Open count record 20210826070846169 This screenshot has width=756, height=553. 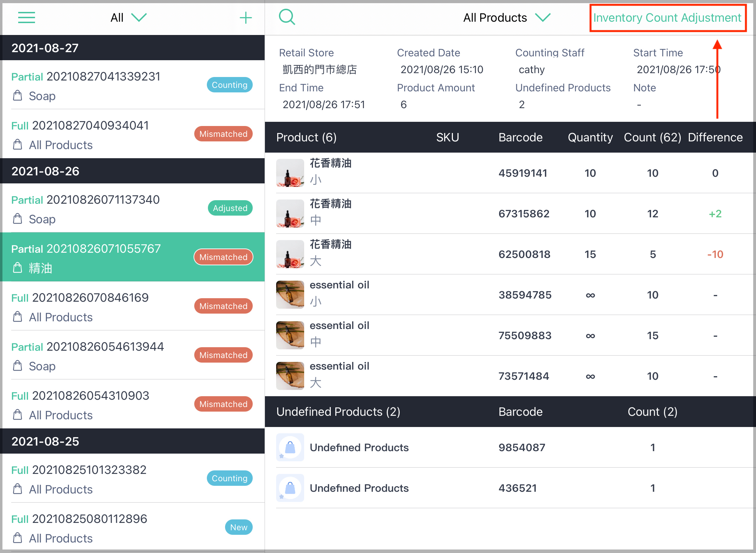pos(132,306)
